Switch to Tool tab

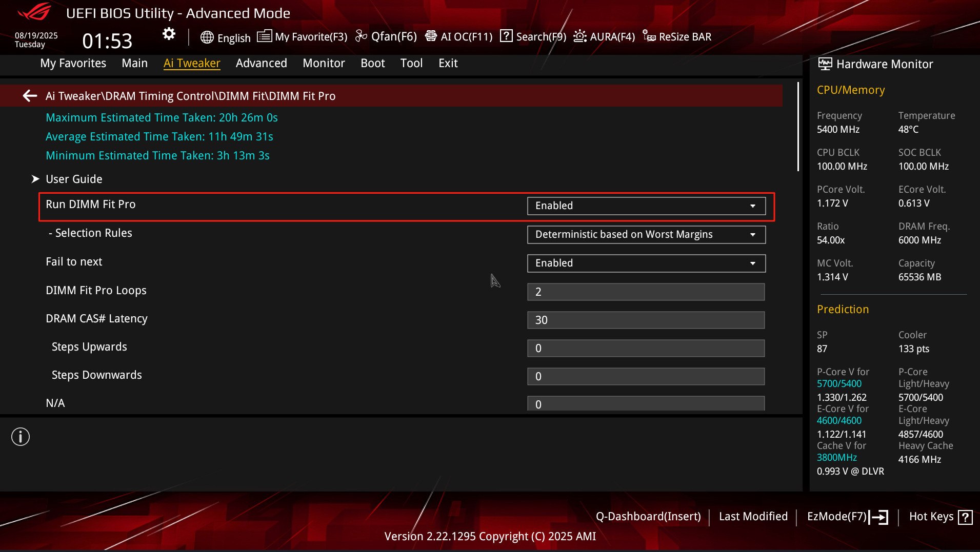(411, 63)
